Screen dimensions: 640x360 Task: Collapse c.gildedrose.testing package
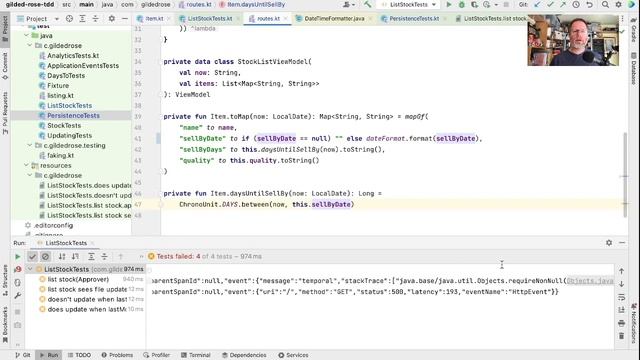[x=30, y=145]
